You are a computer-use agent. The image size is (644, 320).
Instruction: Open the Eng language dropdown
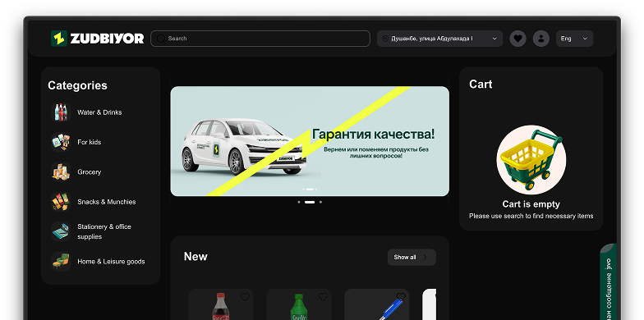574,39
